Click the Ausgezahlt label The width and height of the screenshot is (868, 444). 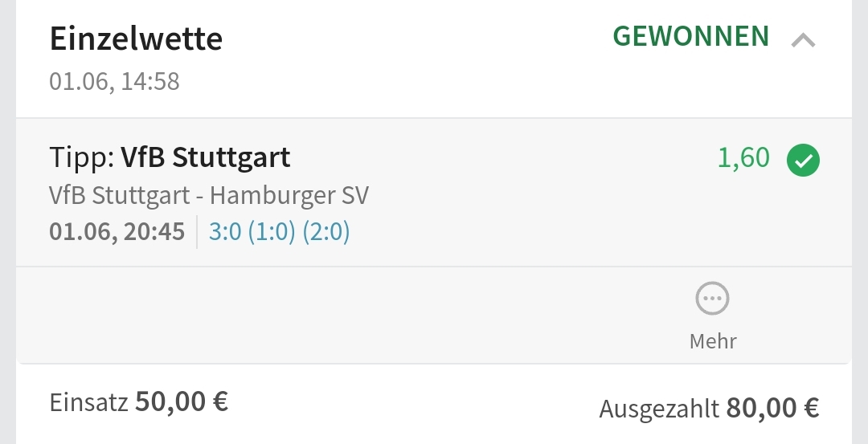(658, 409)
